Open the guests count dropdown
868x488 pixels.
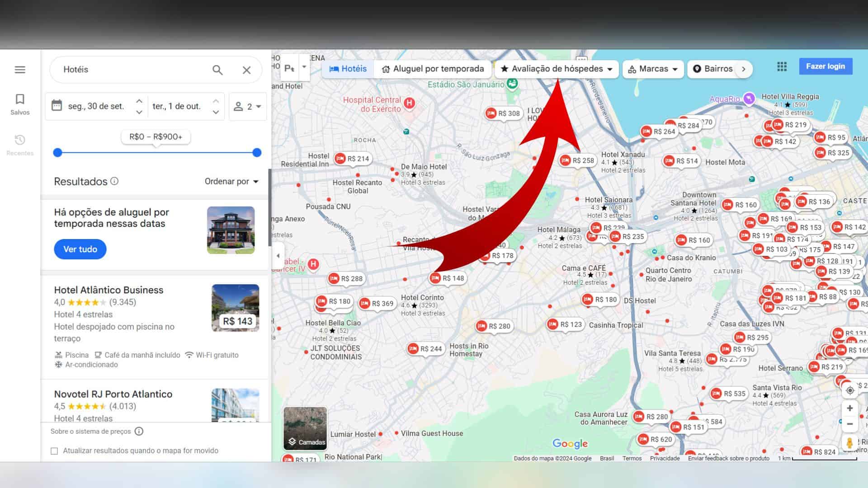point(247,107)
